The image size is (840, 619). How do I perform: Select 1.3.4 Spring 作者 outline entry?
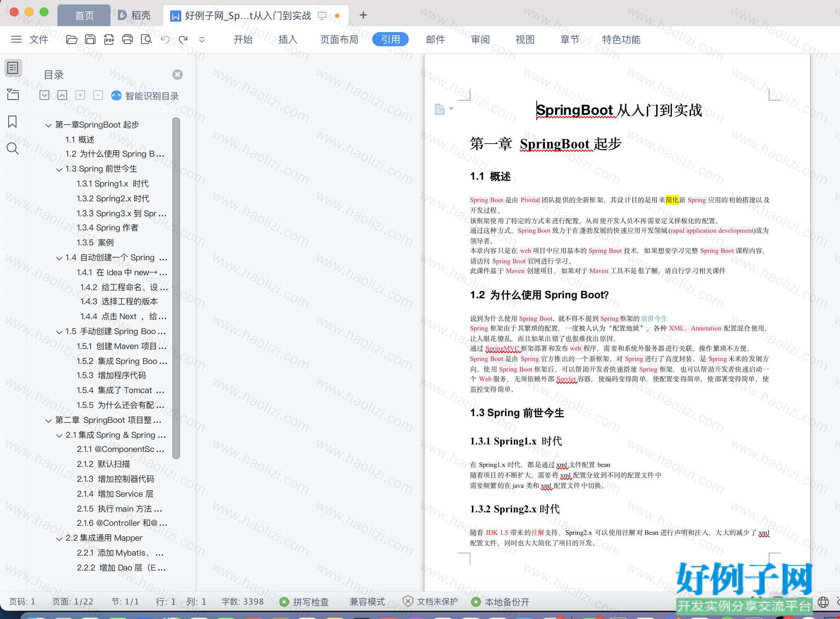[x=107, y=228]
